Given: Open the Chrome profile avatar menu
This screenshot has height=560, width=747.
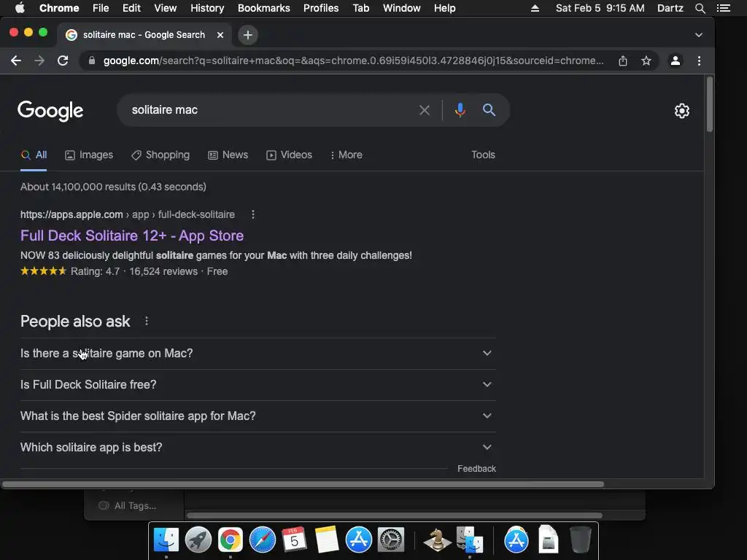Looking at the screenshot, I should [x=675, y=61].
